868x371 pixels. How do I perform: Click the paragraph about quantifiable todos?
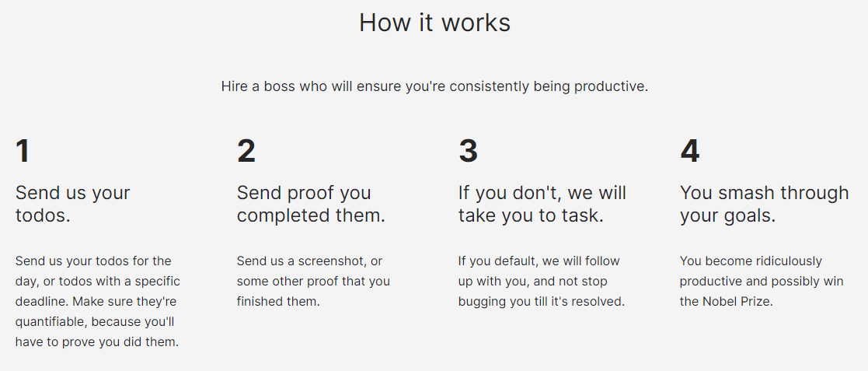point(98,301)
